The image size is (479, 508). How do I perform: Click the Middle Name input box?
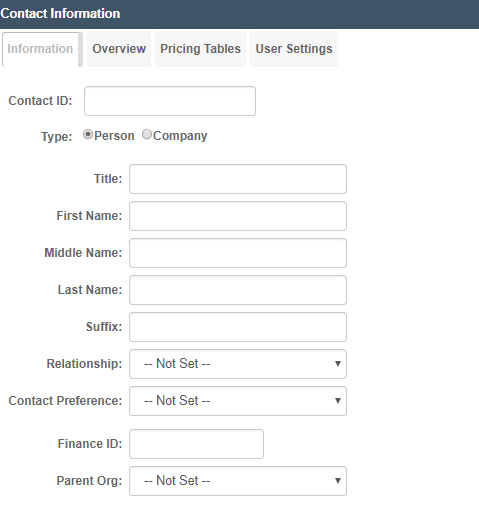pos(238,253)
